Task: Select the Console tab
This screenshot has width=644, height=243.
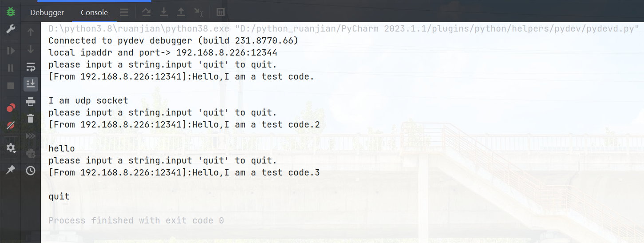Action: point(94,12)
